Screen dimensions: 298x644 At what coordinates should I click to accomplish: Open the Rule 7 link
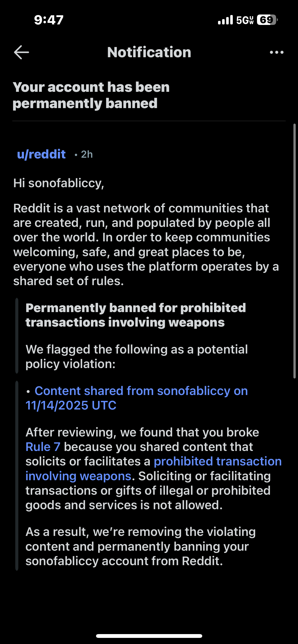(x=43, y=447)
